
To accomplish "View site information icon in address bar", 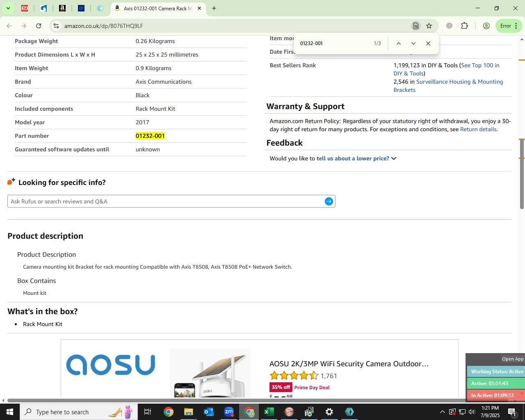I will tap(56, 26).
